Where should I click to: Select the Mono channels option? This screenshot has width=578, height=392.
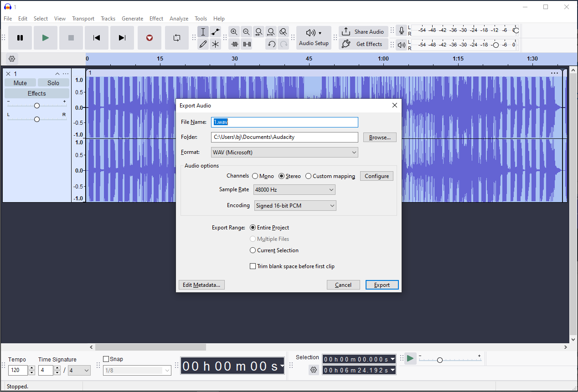255,176
